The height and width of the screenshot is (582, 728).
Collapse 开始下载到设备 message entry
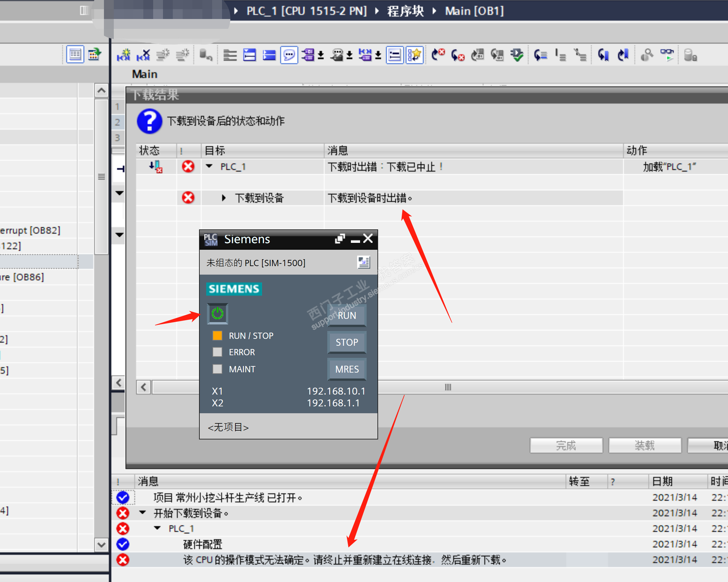(x=143, y=513)
